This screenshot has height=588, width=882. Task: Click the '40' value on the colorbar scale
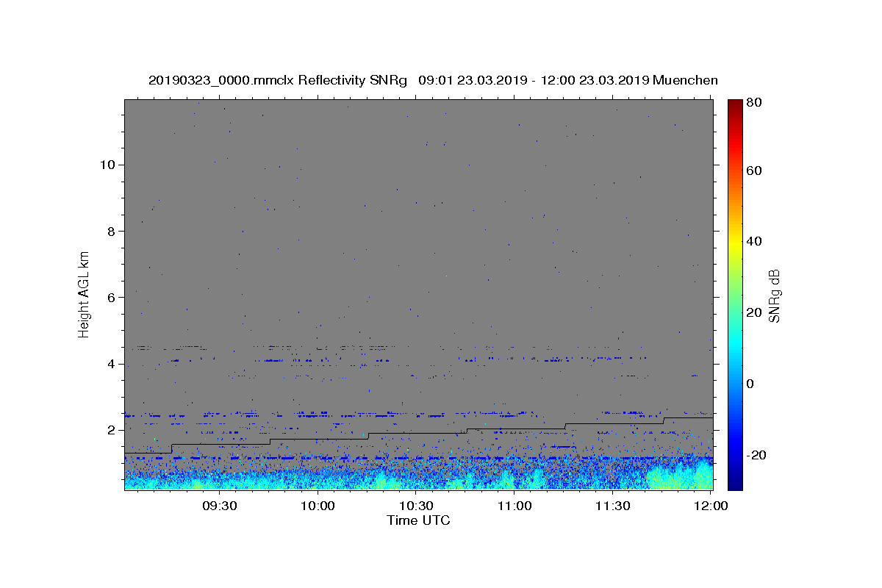[754, 241]
